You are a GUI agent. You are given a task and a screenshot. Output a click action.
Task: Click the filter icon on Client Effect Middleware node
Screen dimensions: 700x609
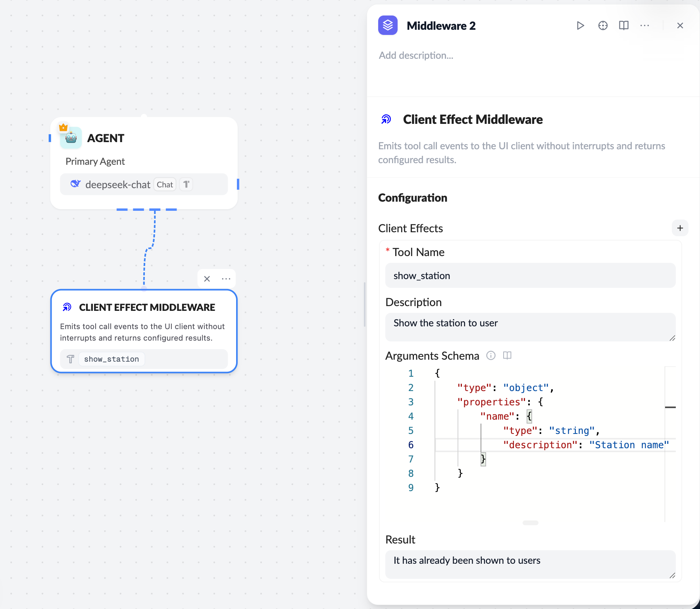pos(70,359)
